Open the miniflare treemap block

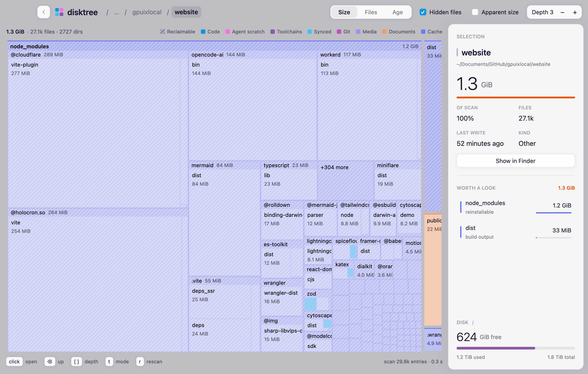coord(398,180)
